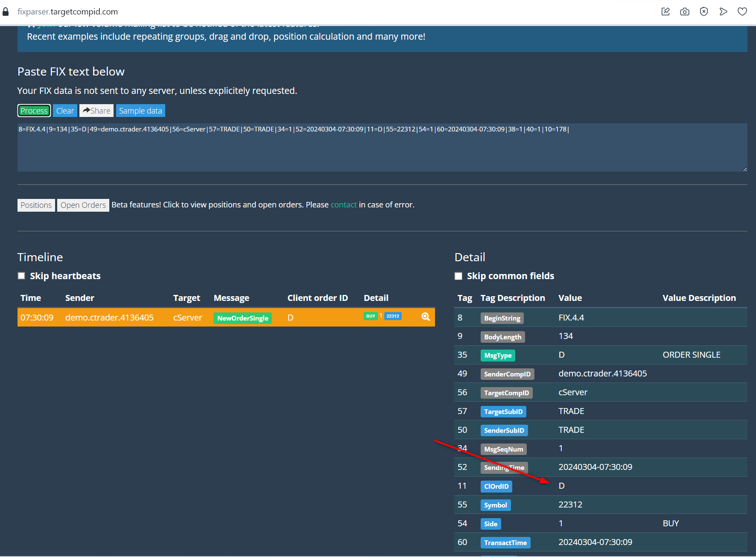The height and width of the screenshot is (557, 756).
Task: Click the textarea resize handle
Action: [744, 169]
